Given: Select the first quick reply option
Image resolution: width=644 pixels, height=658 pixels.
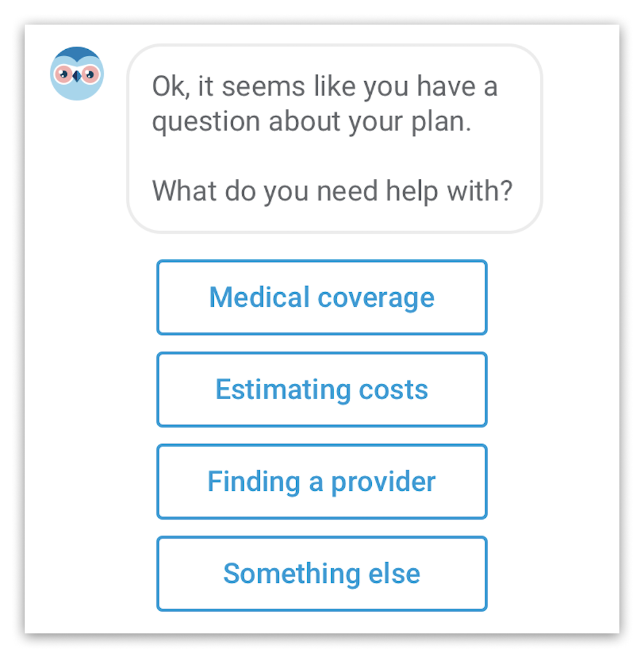Looking at the screenshot, I should 321,298.
